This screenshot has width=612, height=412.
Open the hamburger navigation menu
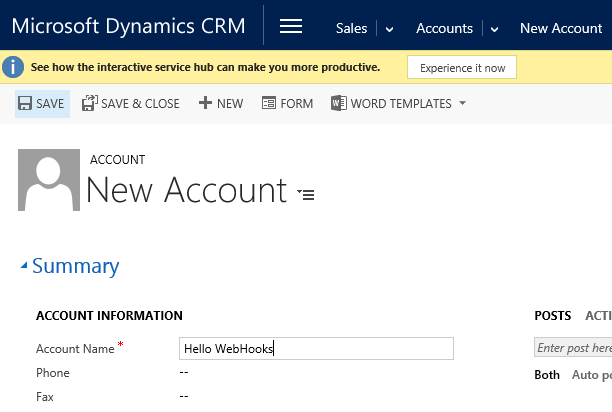coord(290,27)
